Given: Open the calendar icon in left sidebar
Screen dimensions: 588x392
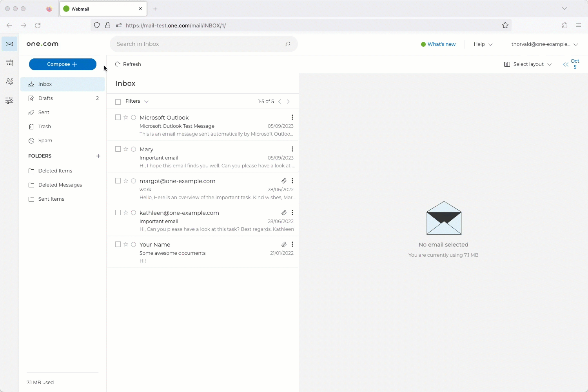Looking at the screenshot, I should tap(9, 63).
